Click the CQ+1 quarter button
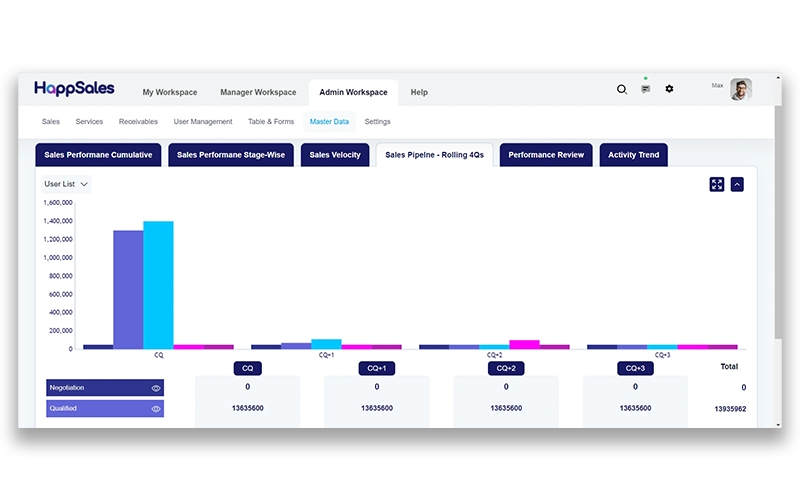The image size is (800, 500). (x=377, y=368)
